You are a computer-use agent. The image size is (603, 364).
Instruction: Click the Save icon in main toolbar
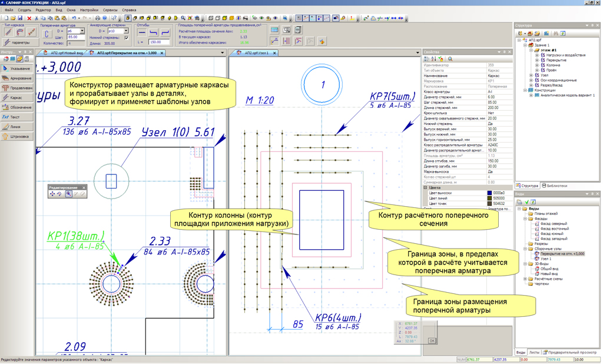pyautogui.click(x=20, y=18)
